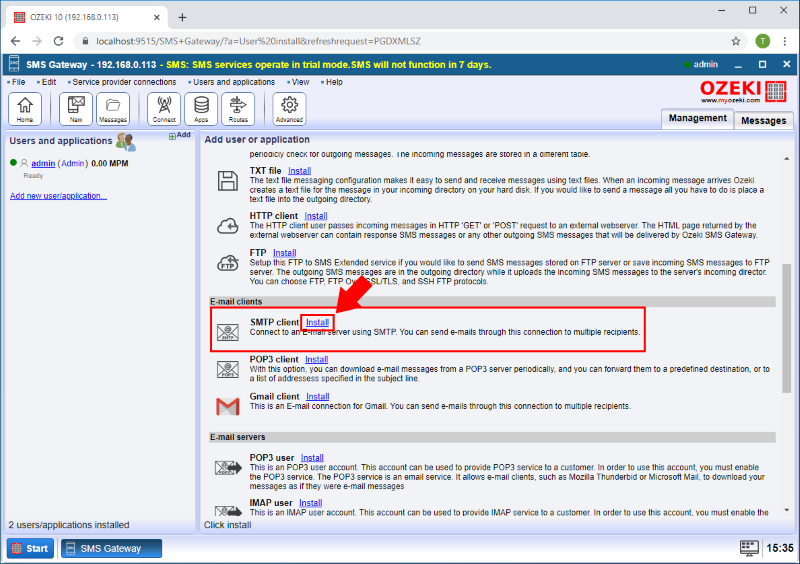Image resolution: width=800 pixels, height=564 pixels.
Task: Click the vertical scrollbar thumb
Action: click(786, 328)
